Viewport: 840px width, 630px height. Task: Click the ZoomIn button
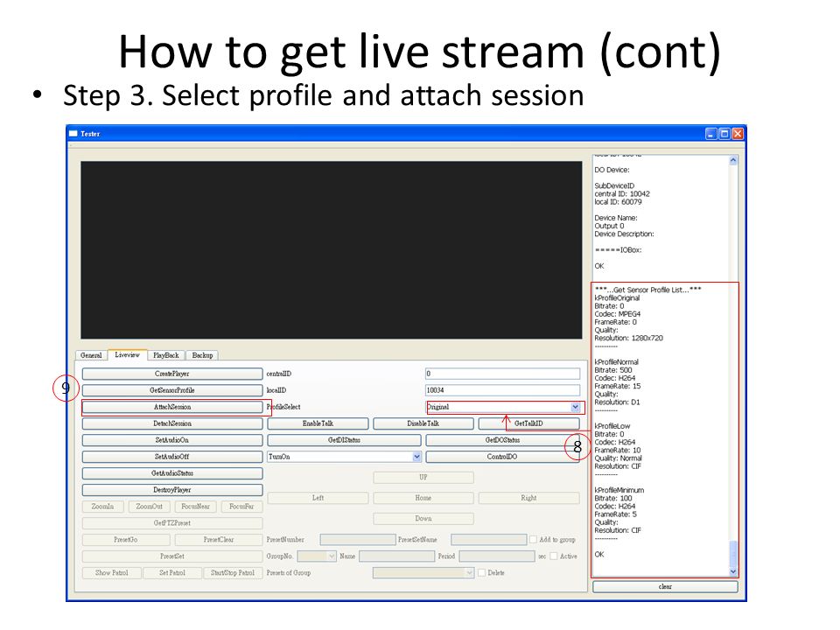(x=103, y=507)
